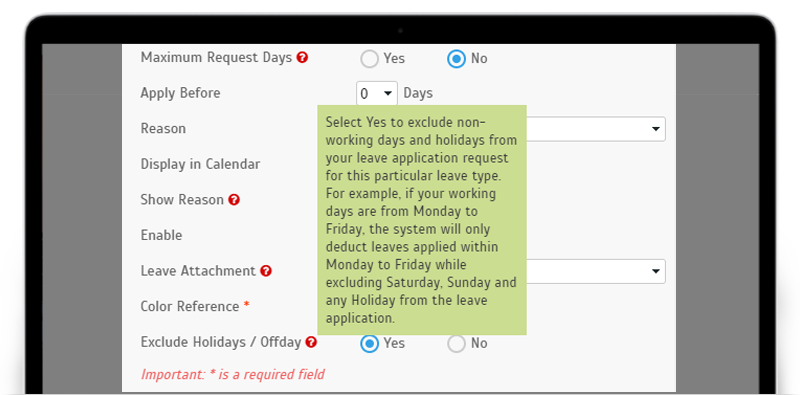Image resolution: width=800 pixels, height=395 pixels.
Task: Set Exclude Holidays / Offday to No
Action: (456, 343)
